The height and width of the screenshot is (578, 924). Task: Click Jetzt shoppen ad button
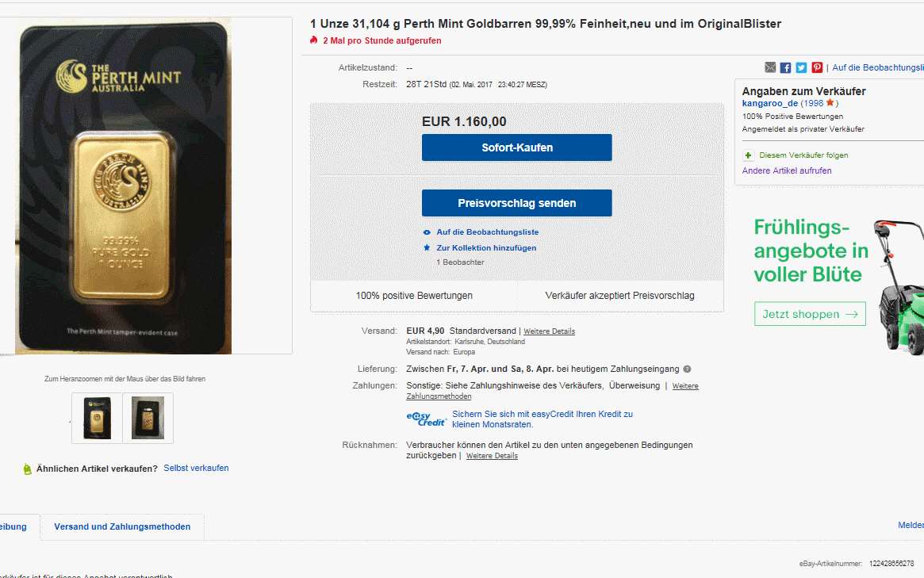(810, 314)
